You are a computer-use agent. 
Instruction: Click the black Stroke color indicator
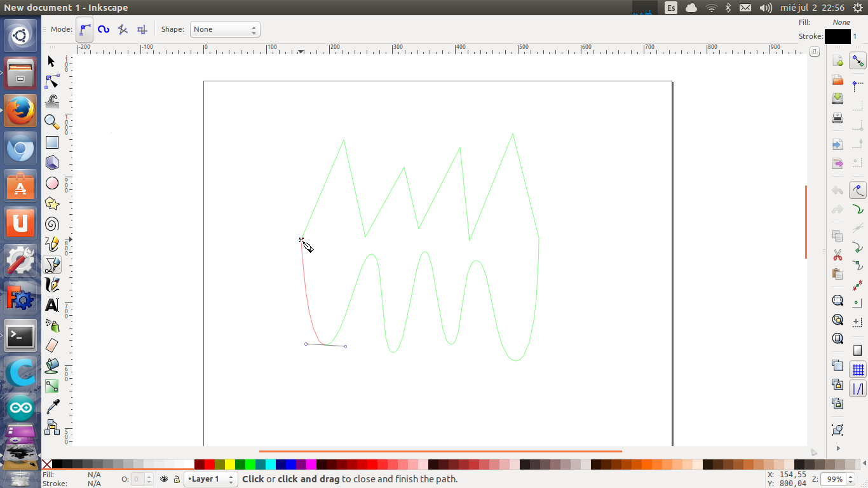click(x=837, y=37)
